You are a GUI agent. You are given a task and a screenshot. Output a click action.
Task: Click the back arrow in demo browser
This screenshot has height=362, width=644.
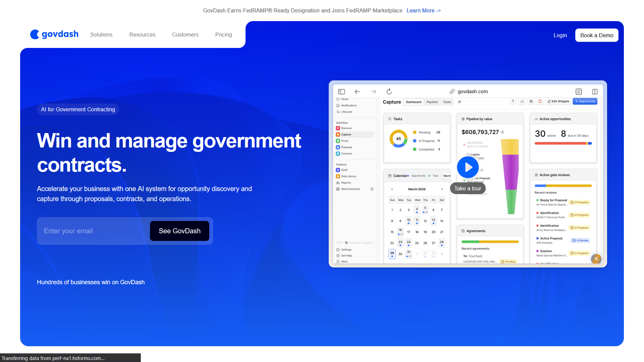point(357,92)
